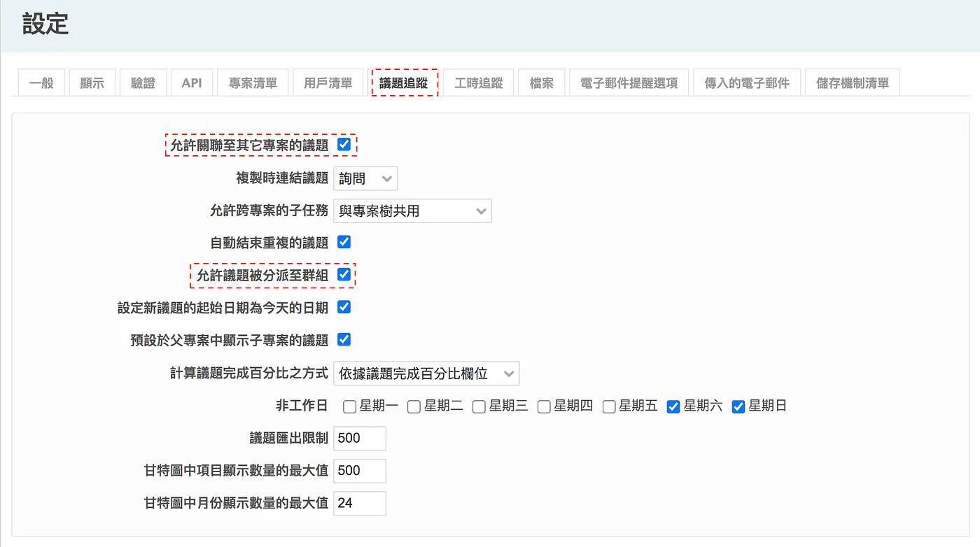This screenshot has width=980, height=547.
Task: Switch to the 傳入的電子郵件 tab
Action: click(747, 83)
